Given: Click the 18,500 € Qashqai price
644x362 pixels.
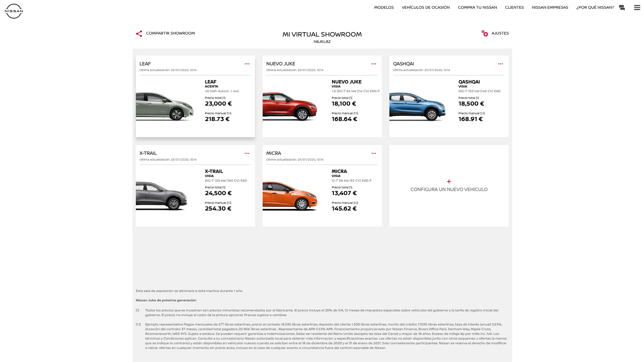Looking at the screenshot, I should (471, 104).
